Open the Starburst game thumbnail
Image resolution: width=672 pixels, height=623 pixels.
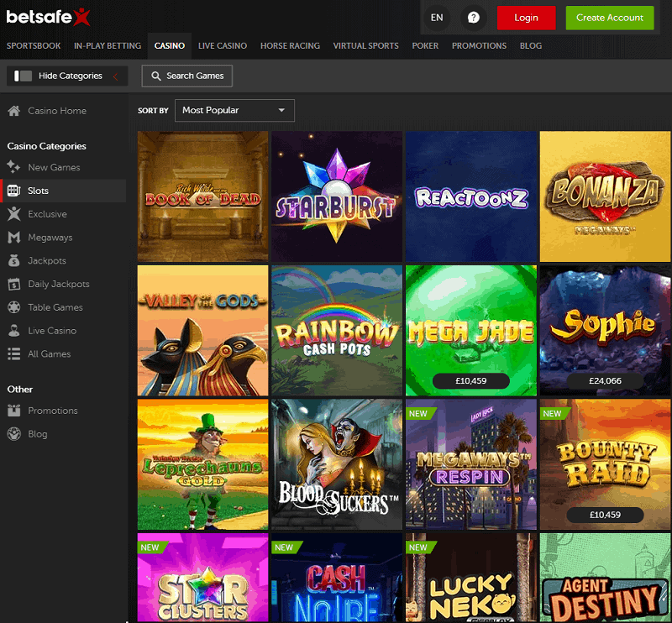pos(337,196)
